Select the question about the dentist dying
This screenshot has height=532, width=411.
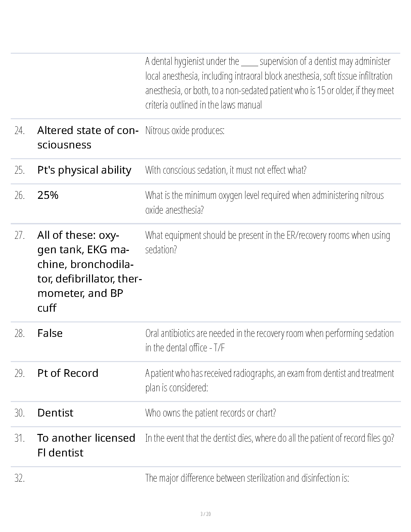pos(270,438)
